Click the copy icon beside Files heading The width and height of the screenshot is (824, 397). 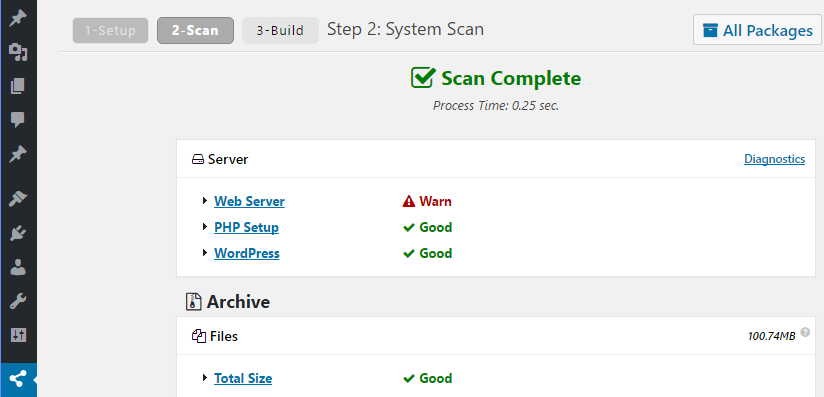coord(198,336)
